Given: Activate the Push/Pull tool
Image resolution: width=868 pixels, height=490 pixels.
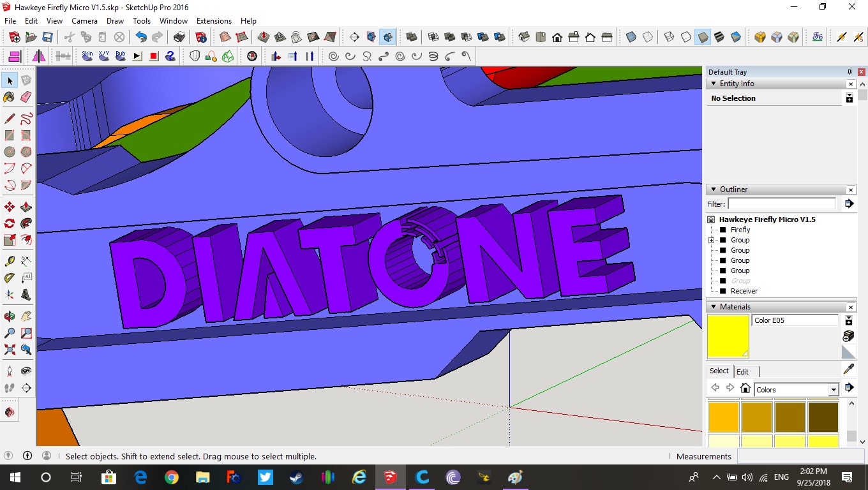Looking at the screenshot, I should pyautogui.click(x=26, y=207).
